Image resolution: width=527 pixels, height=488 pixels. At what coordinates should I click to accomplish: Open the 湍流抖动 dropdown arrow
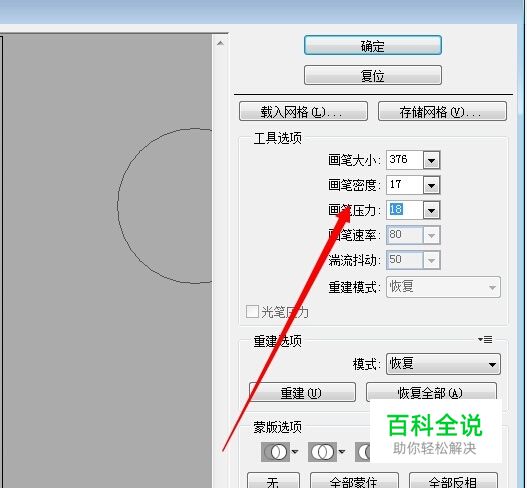pos(432,260)
